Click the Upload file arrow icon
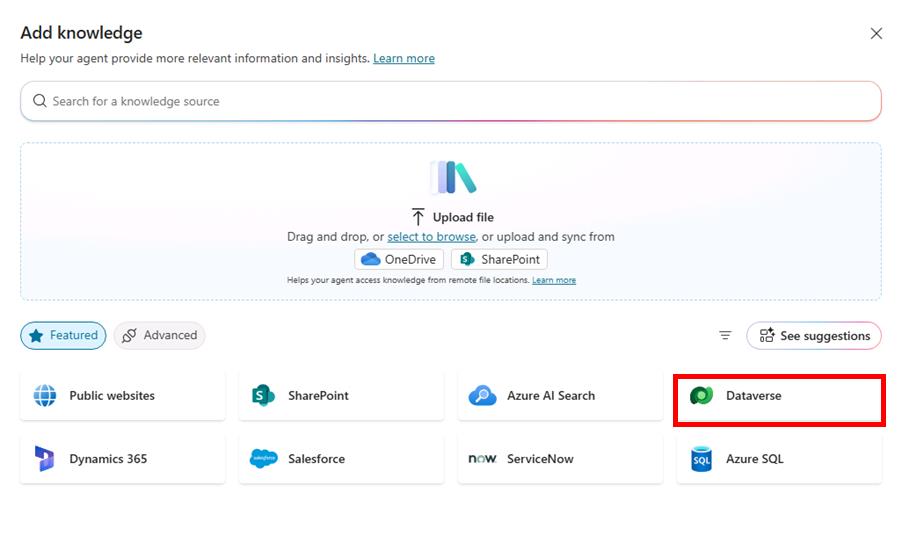The image size is (902, 536). click(x=418, y=217)
